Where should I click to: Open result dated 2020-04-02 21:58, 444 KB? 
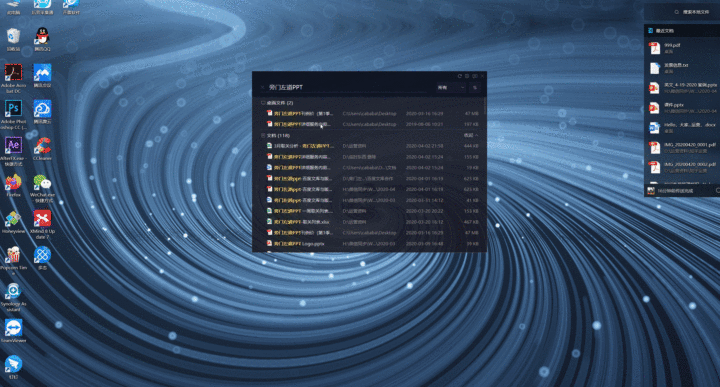click(x=372, y=146)
